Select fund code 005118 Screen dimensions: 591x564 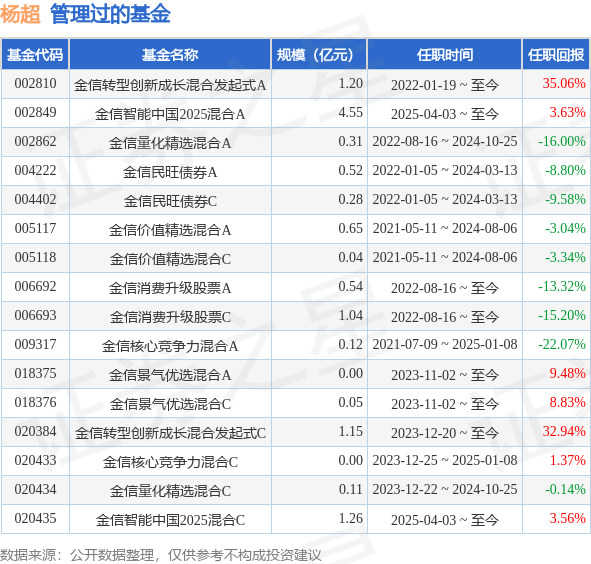(35, 257)
